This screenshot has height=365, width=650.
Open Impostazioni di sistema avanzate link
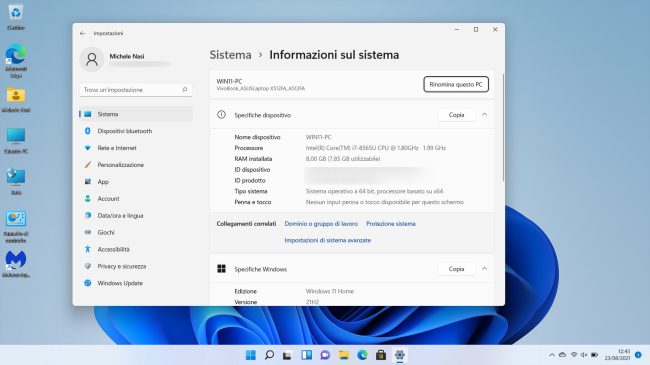tap(327, 240)
